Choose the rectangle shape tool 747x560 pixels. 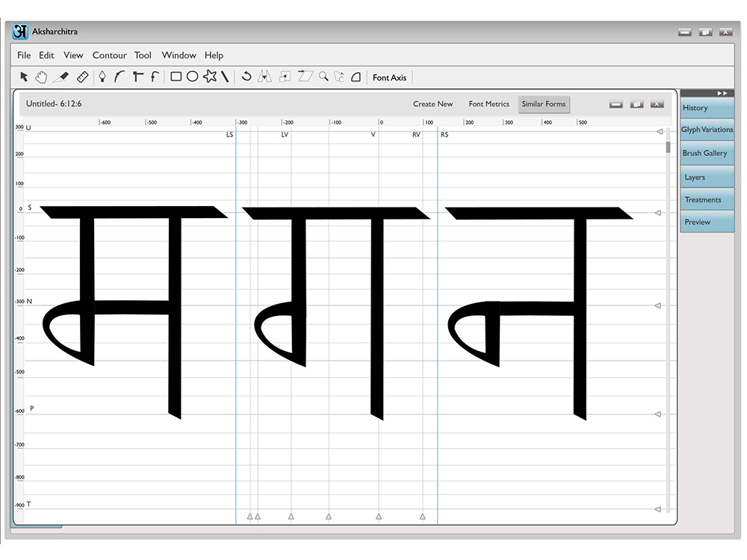click(x=176, y=77)
